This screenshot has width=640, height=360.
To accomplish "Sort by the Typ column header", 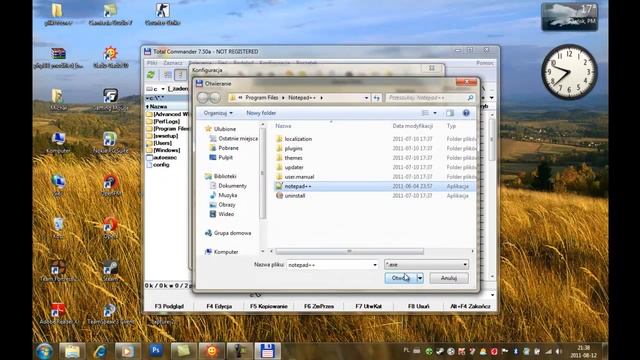I will tap(451, 126).
